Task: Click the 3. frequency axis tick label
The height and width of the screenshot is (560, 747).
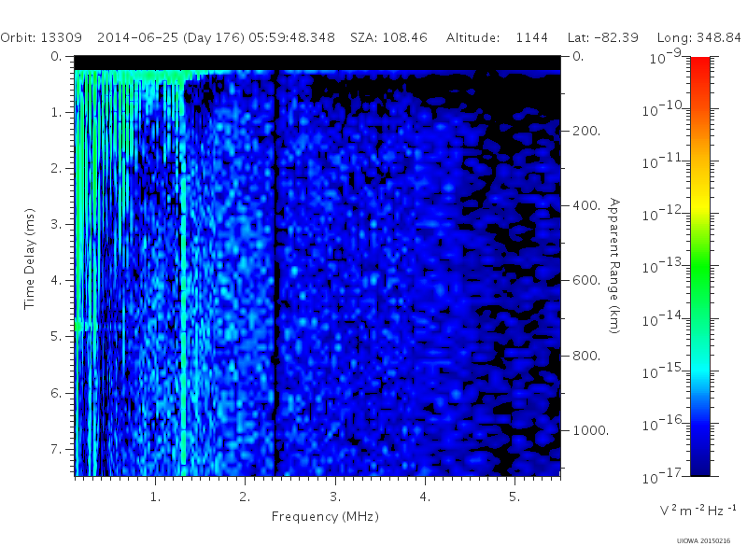Action: coord(335,497)
